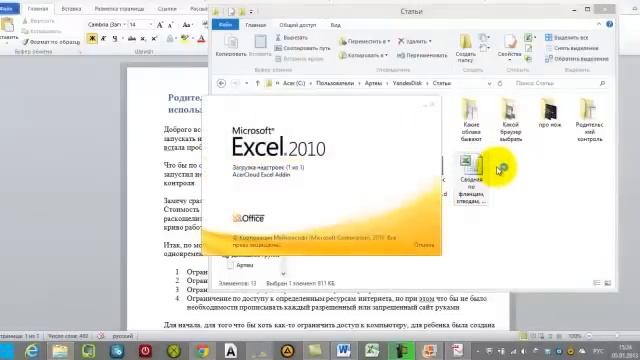Click Format Painter in Word clipboard group
The width and height of the screenshot is (640, 360).
(x=51, y=42)
